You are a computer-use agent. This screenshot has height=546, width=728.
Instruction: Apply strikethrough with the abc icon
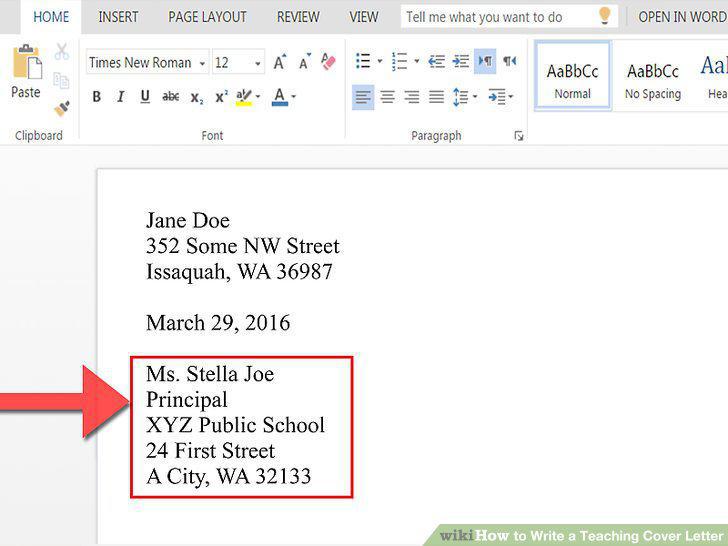pos(170,97)
